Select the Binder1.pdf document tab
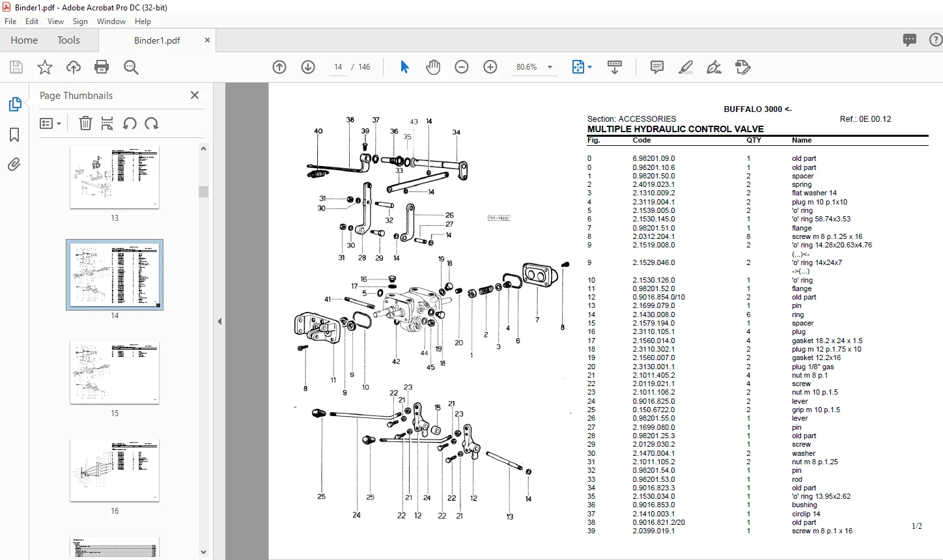 pos(157,40)
